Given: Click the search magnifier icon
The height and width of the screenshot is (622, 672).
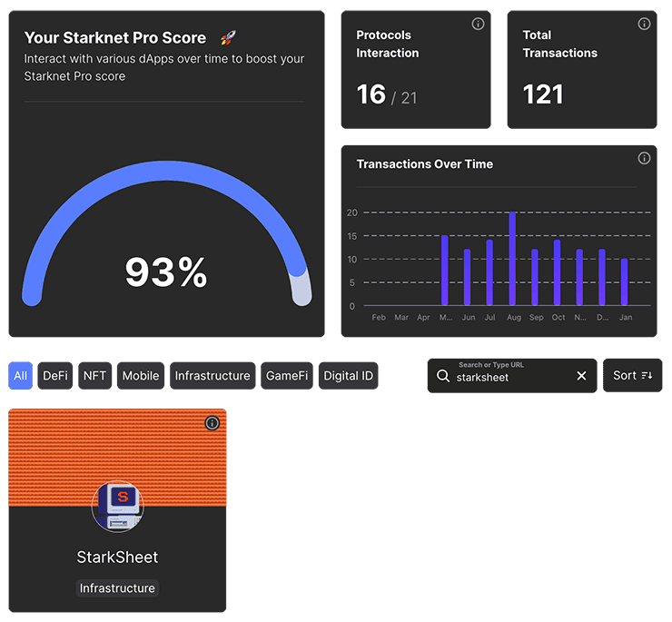Looking at the screenshot, I should coord(443,376).
